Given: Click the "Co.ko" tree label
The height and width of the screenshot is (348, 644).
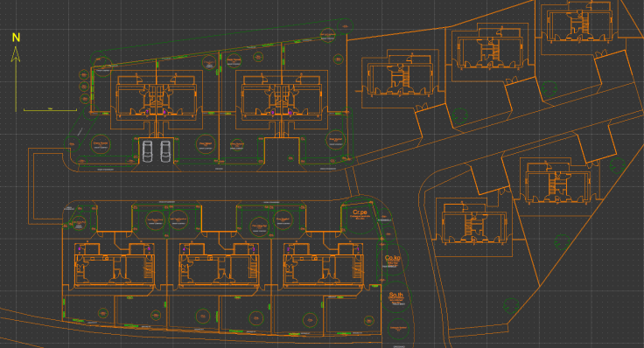Looking at the screenshot, I should (392, 258).
